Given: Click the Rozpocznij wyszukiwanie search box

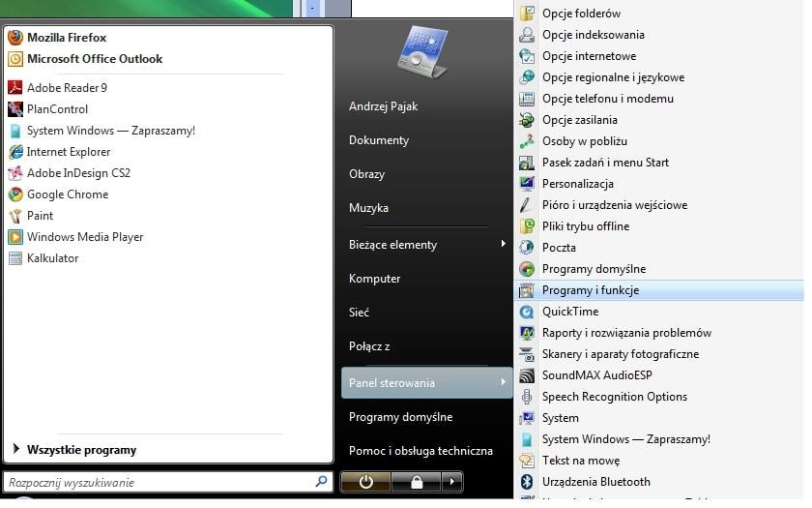Looking at the screenshot, I should pyautogui.click(x=159, y=482).
